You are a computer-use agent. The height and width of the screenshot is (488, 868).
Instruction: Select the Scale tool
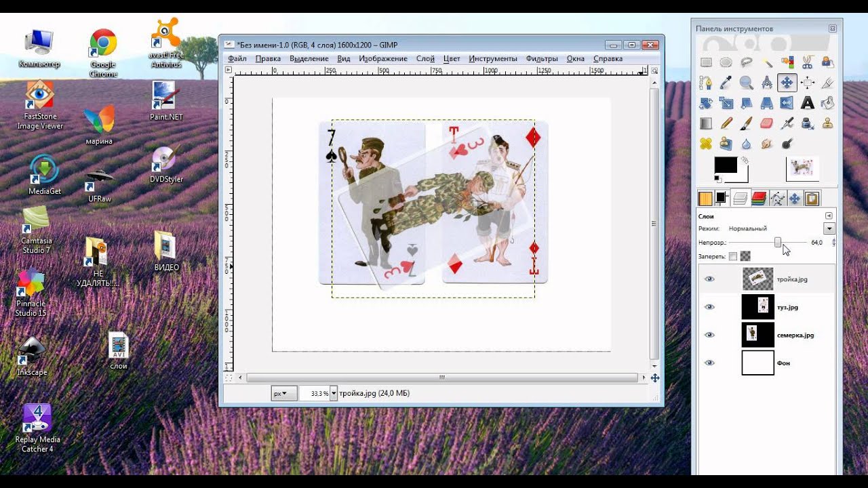(726, 103)
